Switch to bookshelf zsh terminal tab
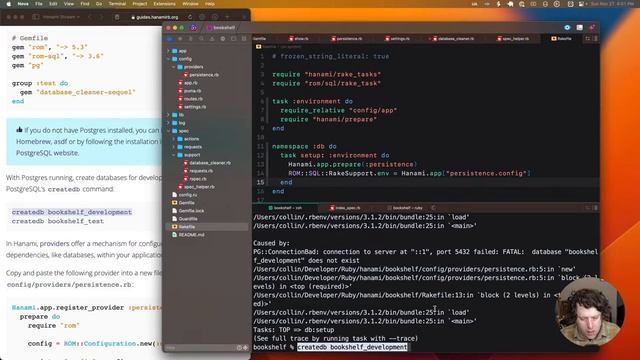Screen dimensions: 640x360 285,208
